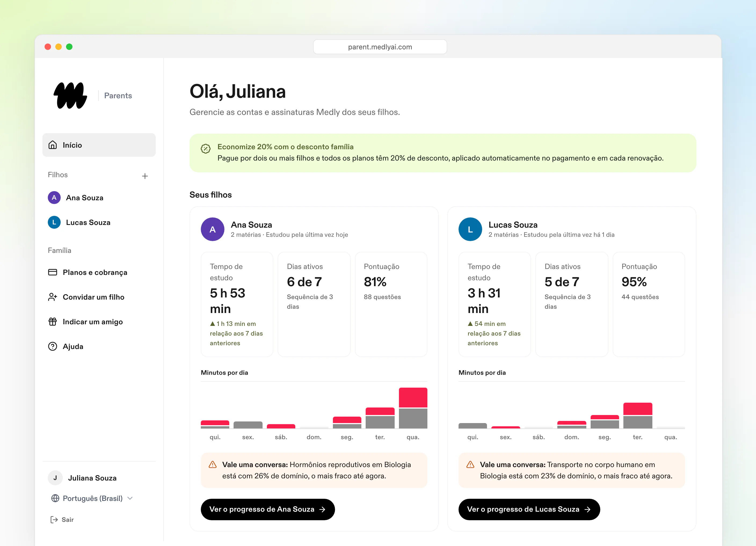The height and width of the screenshot is (546, 756).
Task: Add a child with the plus icon
Action: coord(145,176)
